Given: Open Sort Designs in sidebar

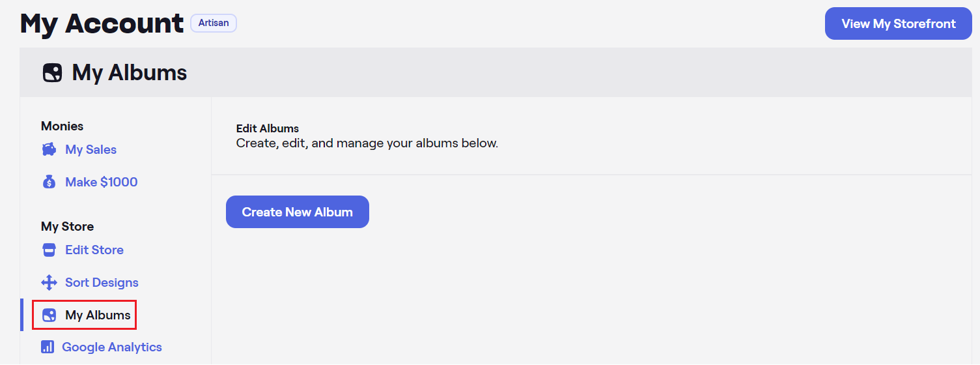Looking at the screenshot, I should click(x=102, y=282).
